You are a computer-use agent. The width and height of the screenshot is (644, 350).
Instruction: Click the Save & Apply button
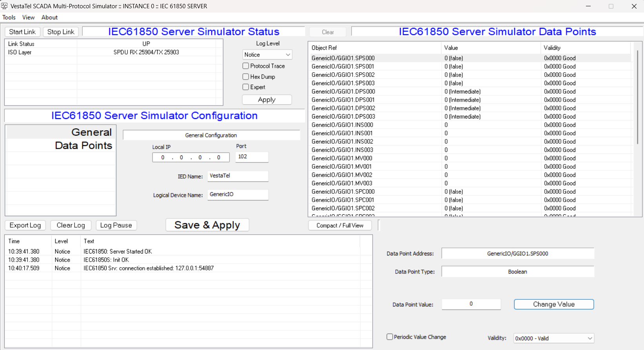[x=207, y=225]
